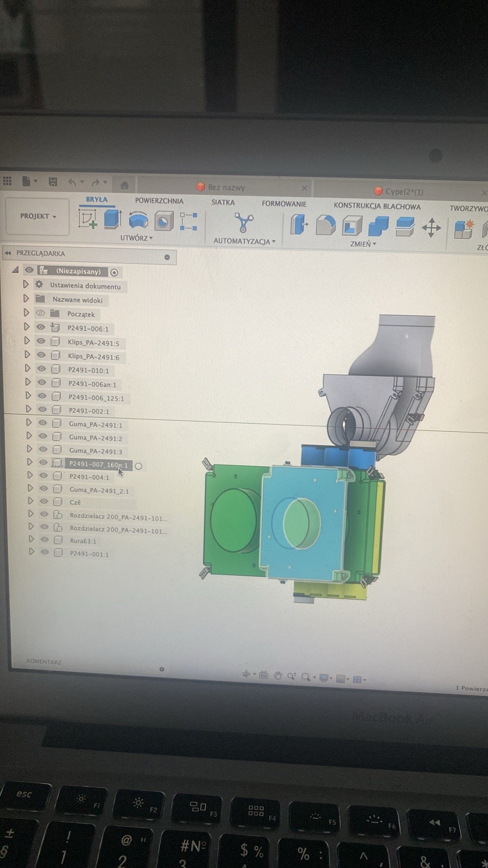The image size is (488, 868).
Task: Select the Create Sketch tool
Action: 88,219
